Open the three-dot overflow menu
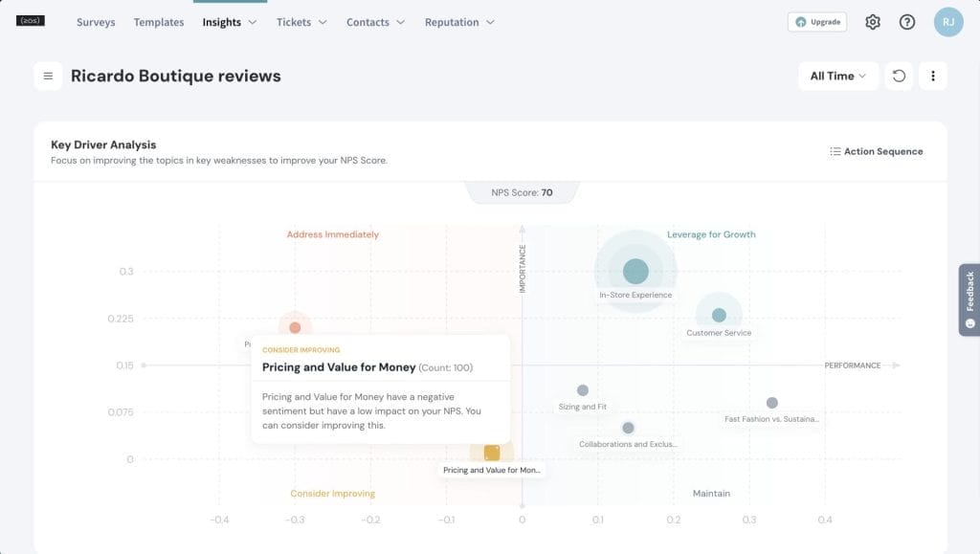 click(933, 76)
